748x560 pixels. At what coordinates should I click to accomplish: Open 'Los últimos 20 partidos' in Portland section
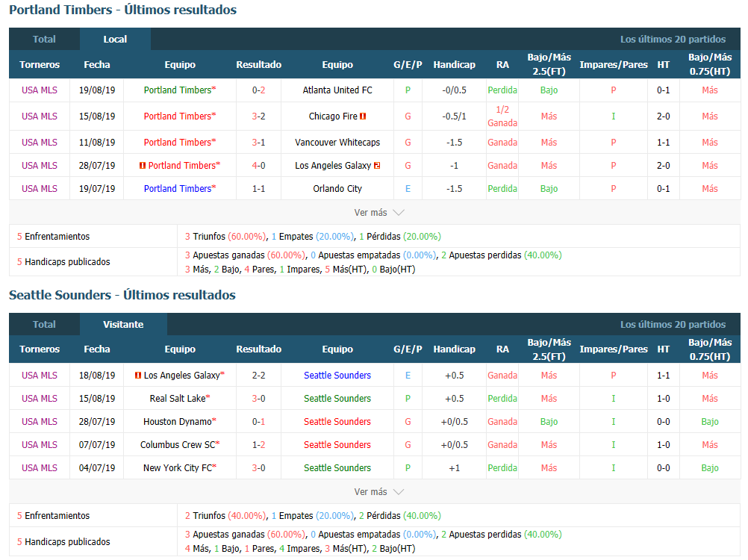click(x=673, y=39)
